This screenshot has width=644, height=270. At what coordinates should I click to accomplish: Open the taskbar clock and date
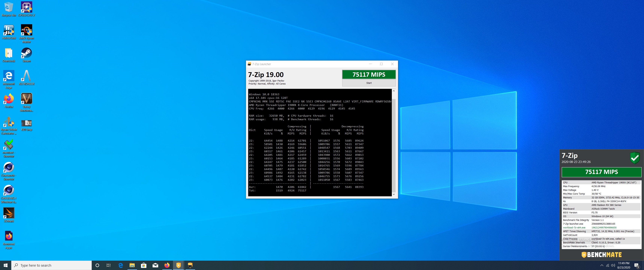click(623, 265)
